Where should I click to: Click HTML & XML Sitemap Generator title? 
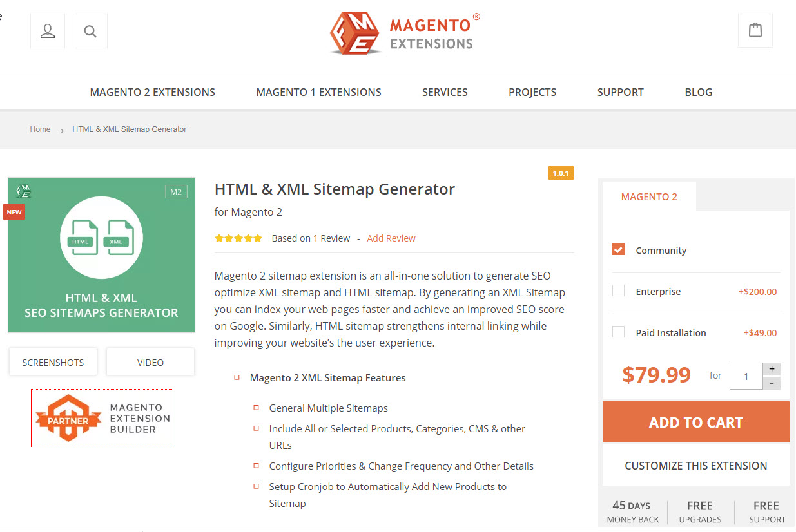(335, 189)
